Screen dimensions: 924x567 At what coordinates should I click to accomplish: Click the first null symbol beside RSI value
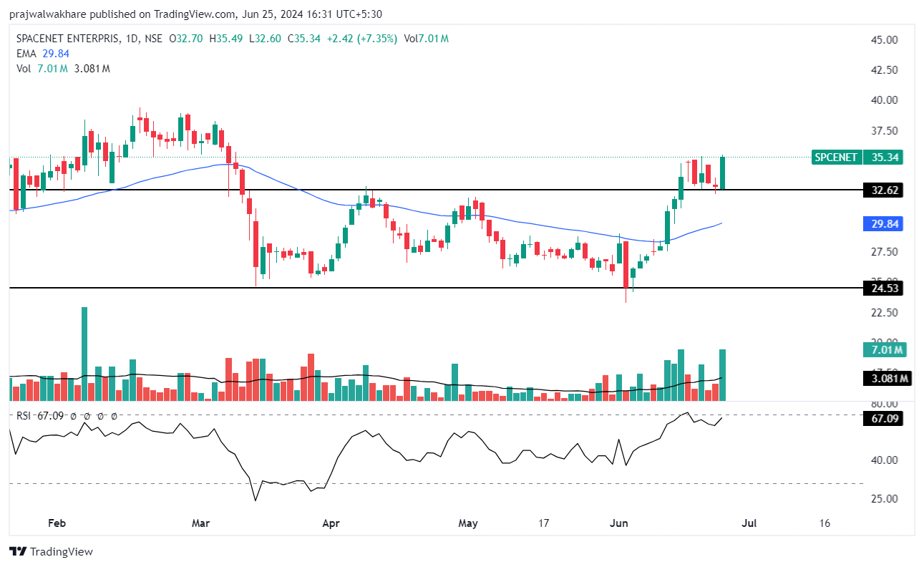pos(73,416)
